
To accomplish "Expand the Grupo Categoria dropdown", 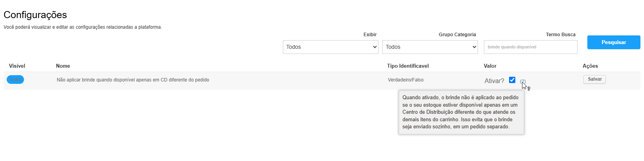I will pyautogui.click(x=430, y=47).
